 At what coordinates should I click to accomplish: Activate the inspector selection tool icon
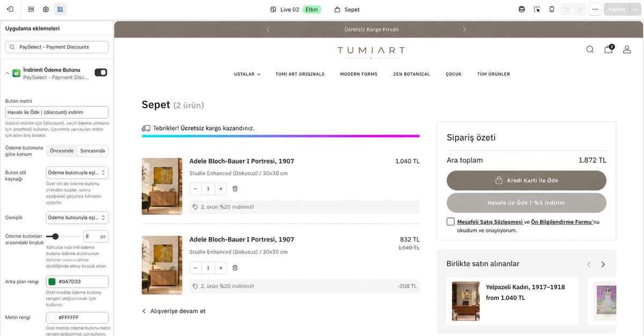click(x=537, y=9)
